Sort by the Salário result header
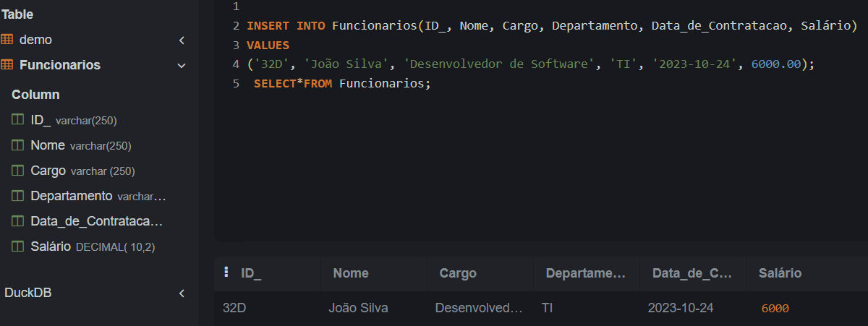This screenshot has width=868, height=326. click(780, 273)
